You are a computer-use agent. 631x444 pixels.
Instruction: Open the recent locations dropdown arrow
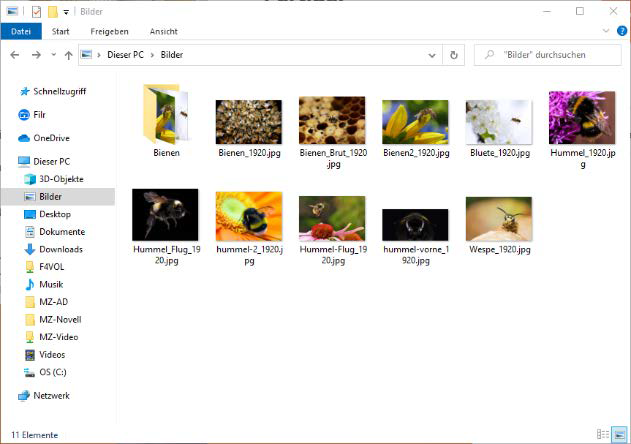click(x=53, y=55)
